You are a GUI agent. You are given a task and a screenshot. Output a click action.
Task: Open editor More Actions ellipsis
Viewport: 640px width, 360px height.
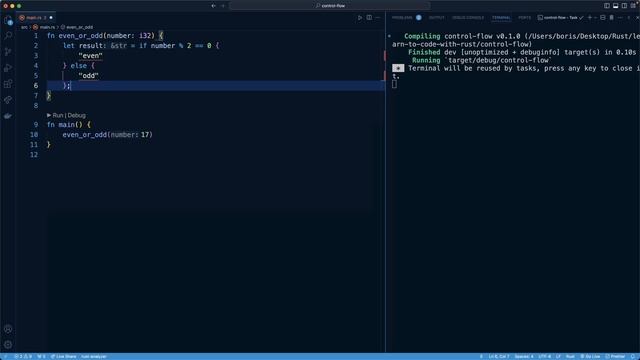click(x=378, y=18)
